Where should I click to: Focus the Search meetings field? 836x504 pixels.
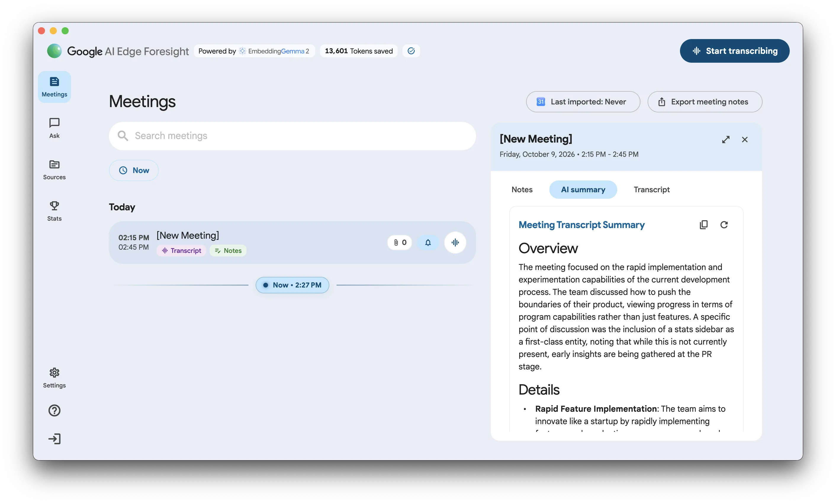pyautogui.click(x=292, y=136)
